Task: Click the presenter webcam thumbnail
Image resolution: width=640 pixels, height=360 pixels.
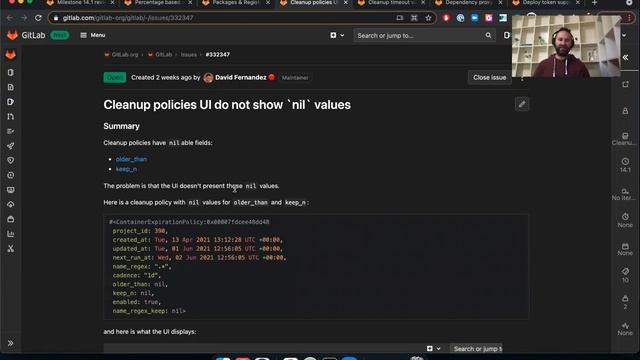Action: tap(566, 46)
